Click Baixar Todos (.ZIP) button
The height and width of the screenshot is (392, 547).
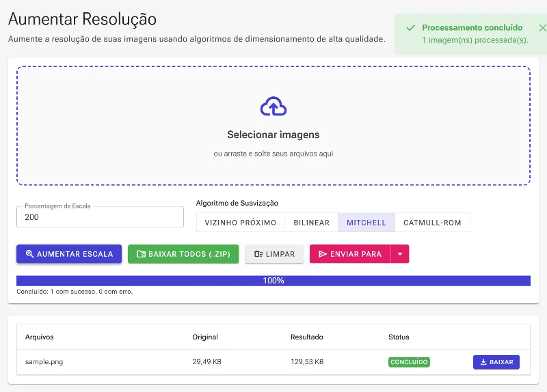click(x=183, y=254)
